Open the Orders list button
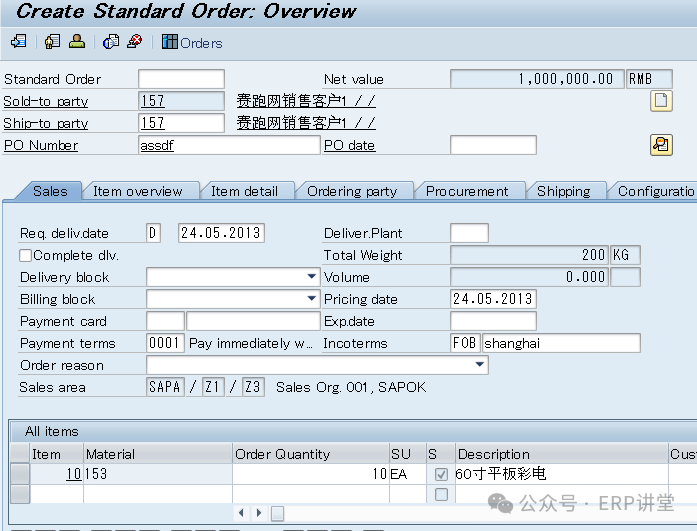The height and width of the screenshot is (531, 697). click(192, 42)
